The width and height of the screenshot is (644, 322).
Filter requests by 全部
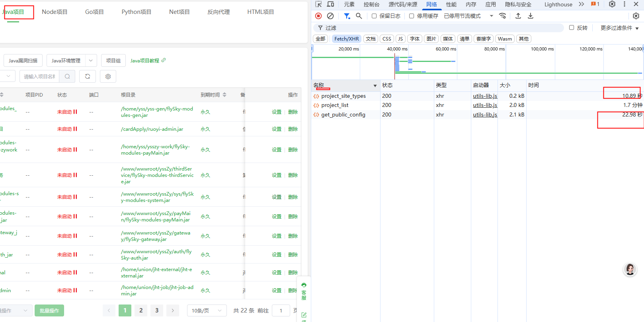click(x=320, y=39)
